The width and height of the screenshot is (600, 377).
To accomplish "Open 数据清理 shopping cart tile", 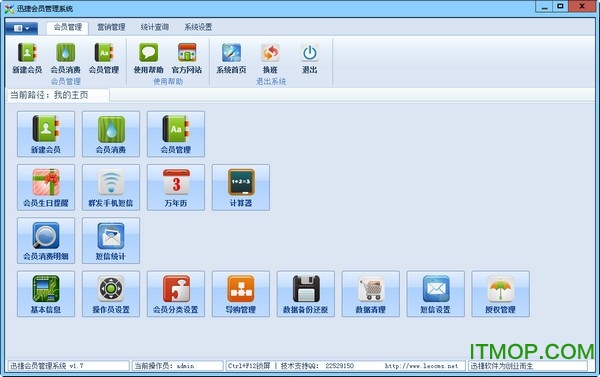I will coord(371,294).
